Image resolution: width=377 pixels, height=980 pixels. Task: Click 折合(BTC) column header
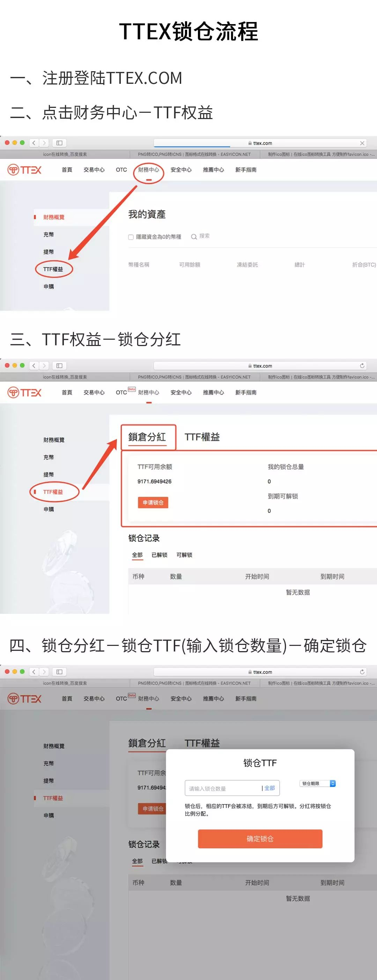(364, 265)
